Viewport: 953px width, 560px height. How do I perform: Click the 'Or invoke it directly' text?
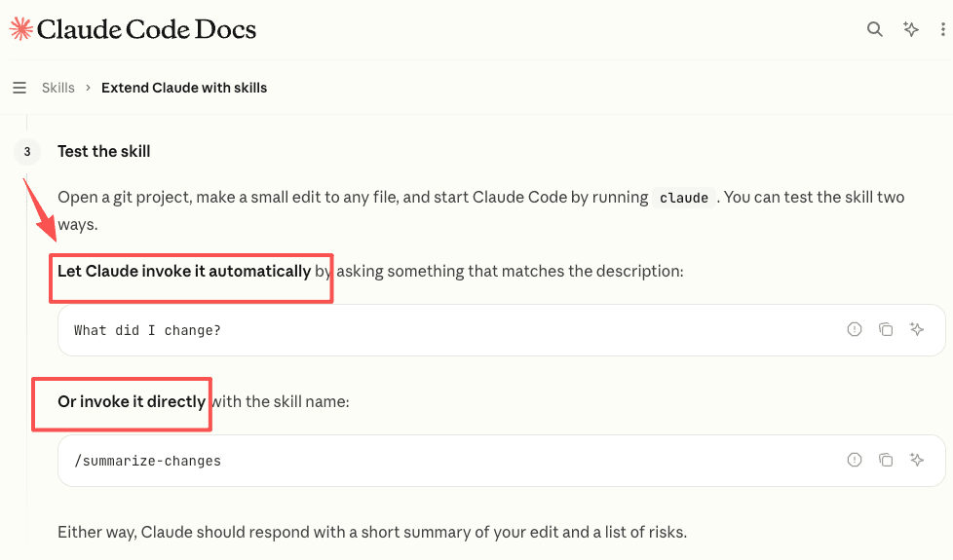coord(132,401)
